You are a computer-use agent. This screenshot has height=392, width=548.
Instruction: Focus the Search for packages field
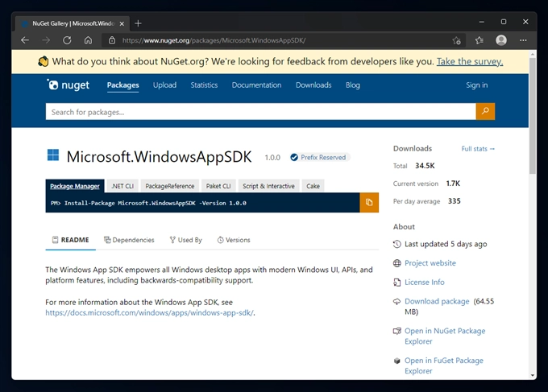coord(261,112)
